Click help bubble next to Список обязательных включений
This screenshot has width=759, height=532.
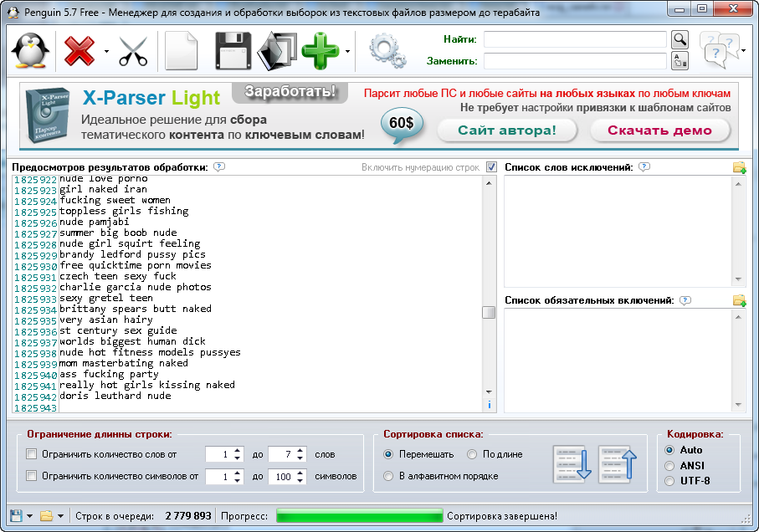[x=685, y=300]
